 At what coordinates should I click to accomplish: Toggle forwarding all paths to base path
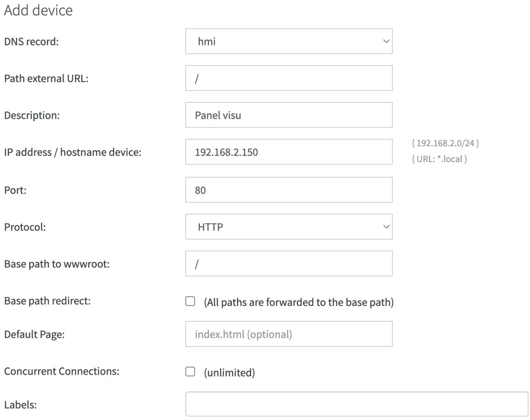click(x=190, y=302)
